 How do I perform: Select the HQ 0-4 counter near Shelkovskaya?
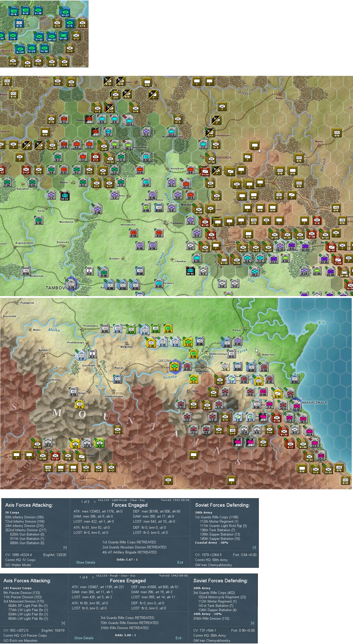click(231, 353)
